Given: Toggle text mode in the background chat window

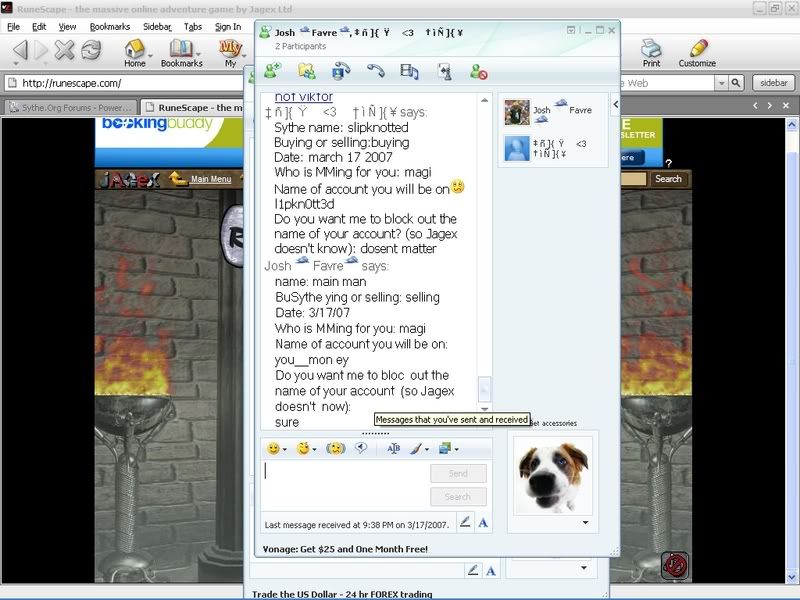Looking at the screenshot, I should 491,570.
